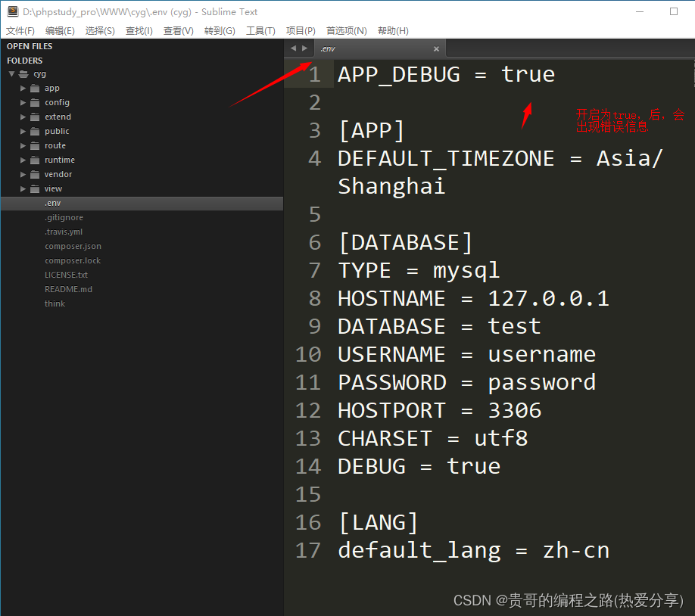Collapse the cyg root folder
This screenshot has height=616, width=695.
[11, 74]
